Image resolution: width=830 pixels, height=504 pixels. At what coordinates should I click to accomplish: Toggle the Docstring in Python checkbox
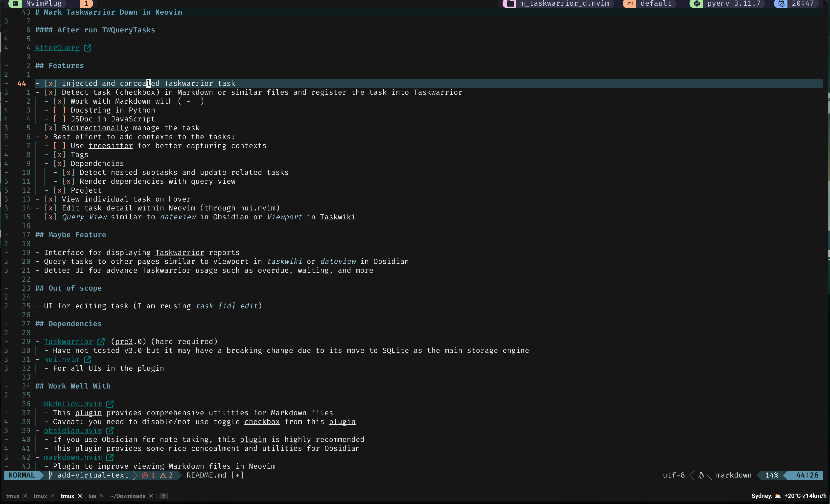[x=59, y=110]
